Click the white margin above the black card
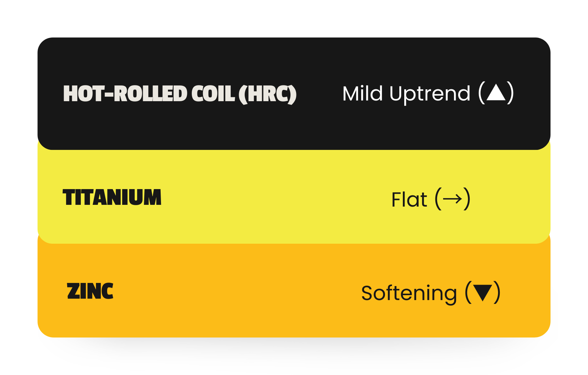 pos(294,18)
